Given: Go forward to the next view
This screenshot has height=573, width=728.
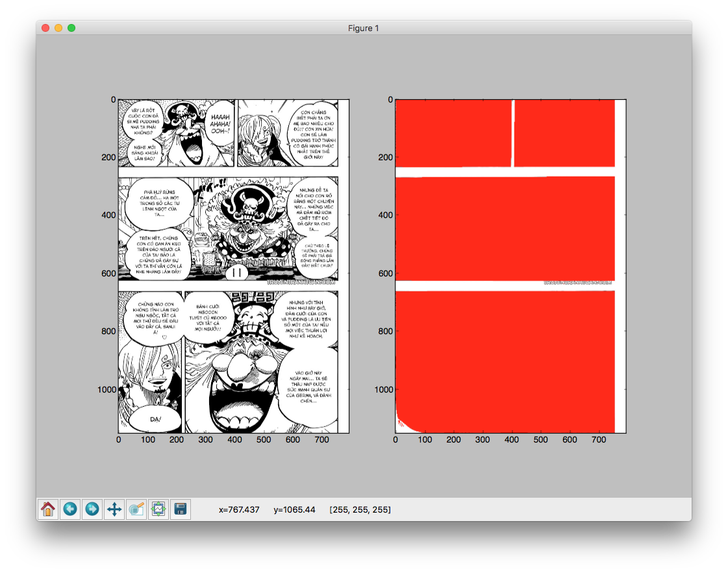Looking at the screenshot, I should 92,509.
